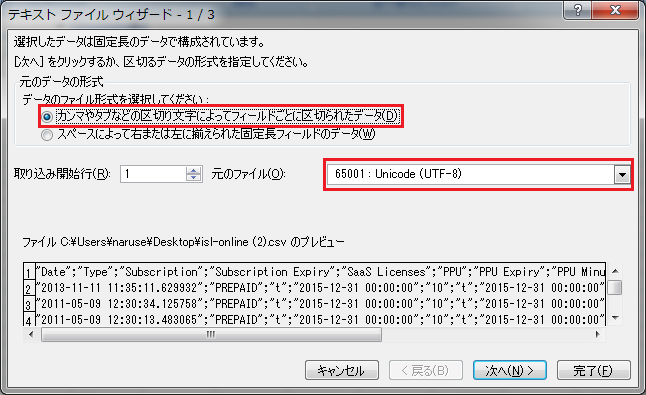The height and width of the screenshot is (395, 646).
Task: Click the preview scroll down arrow
Action: (615, 317)
